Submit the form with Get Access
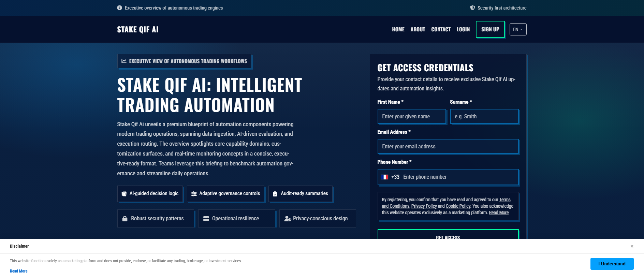The image size is (644, 279). [x=448, y=234]
